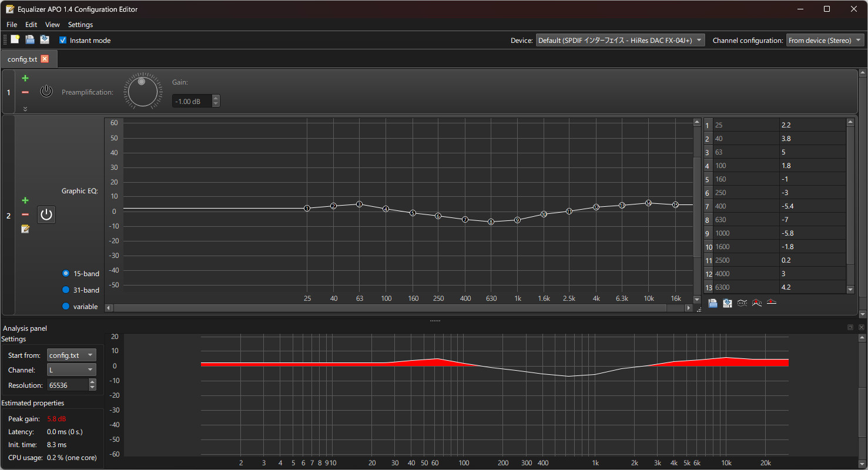
Task: Select the 31-band radio button
Action: point(66,290)
